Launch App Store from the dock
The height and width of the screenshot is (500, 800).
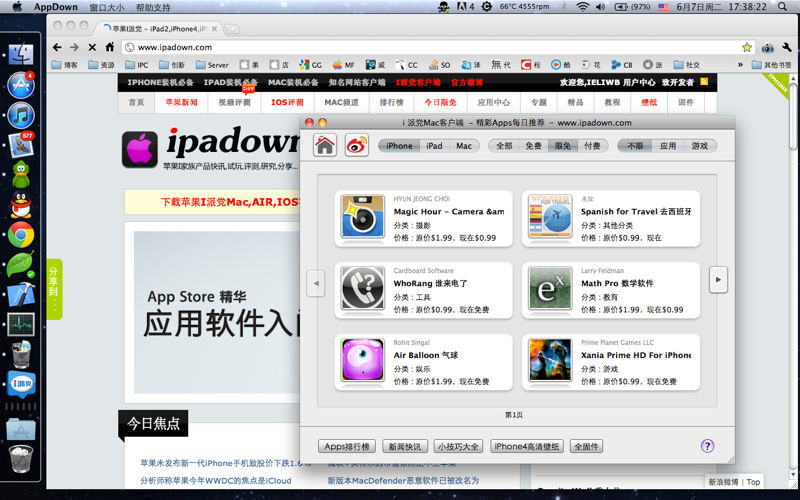pos(21,85)
